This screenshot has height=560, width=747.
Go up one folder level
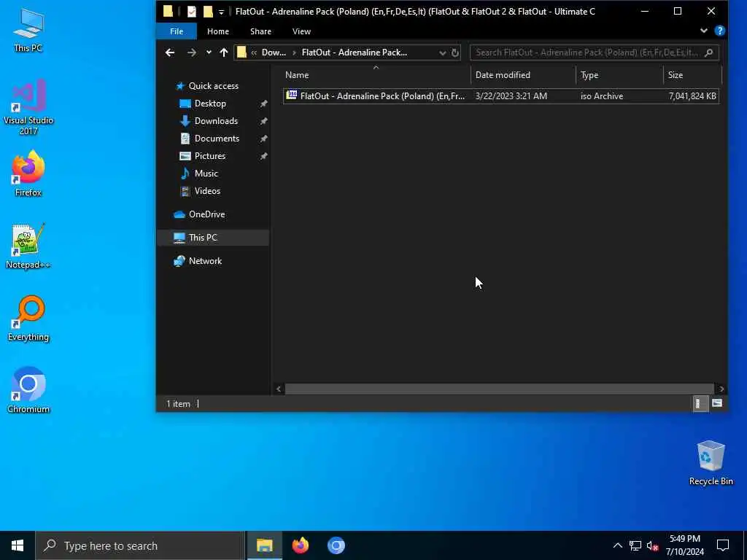(224, 52)
